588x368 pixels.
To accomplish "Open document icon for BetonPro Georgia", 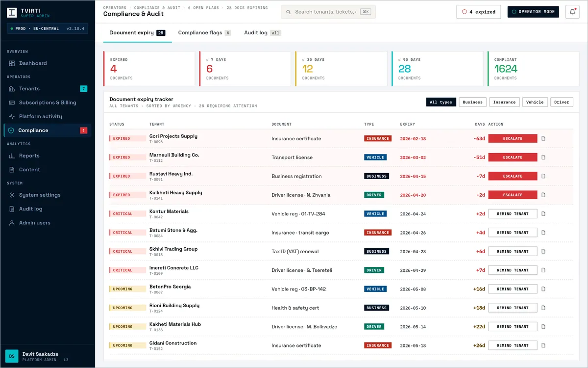I will [x=543, y=289].
